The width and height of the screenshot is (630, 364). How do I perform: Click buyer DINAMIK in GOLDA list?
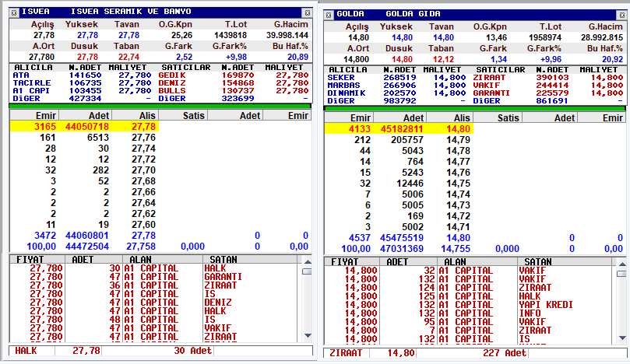pos(347,93)
